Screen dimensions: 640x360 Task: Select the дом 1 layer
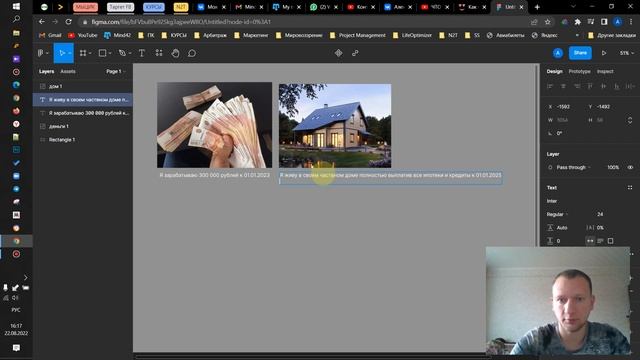pyautogui.click(x=83, y=87)
